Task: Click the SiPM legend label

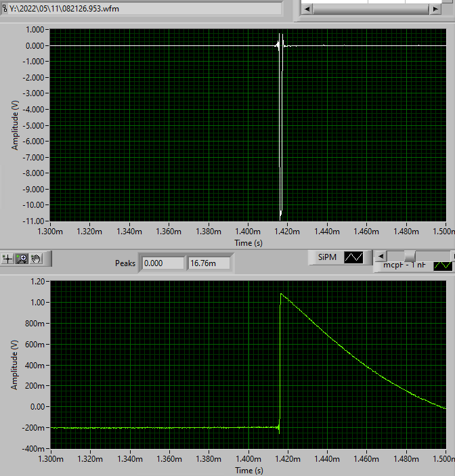Action: [327, 257]
